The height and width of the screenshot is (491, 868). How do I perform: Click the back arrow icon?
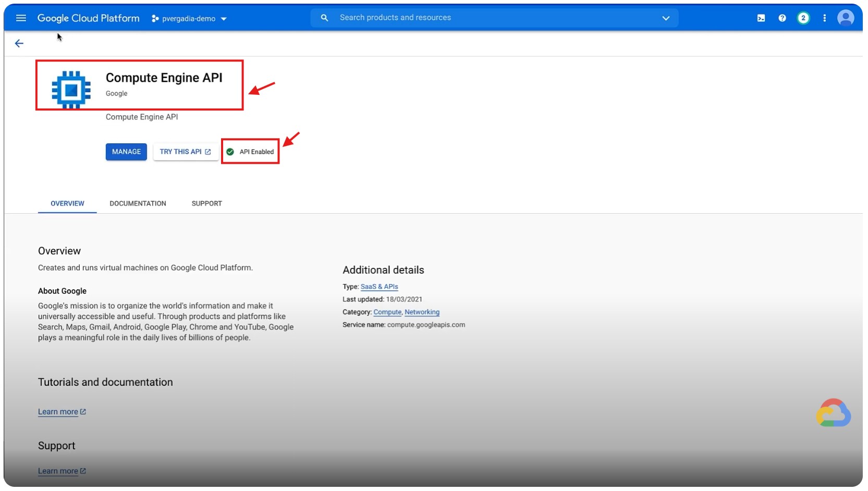coord(19,43)
